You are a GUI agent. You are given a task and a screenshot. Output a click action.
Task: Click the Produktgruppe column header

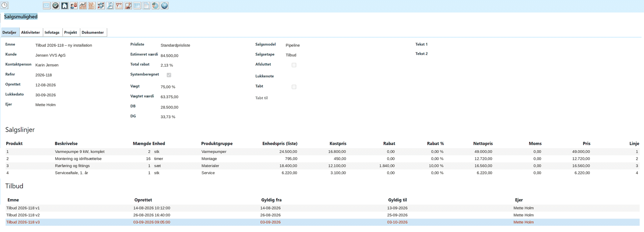pos(217,144)
